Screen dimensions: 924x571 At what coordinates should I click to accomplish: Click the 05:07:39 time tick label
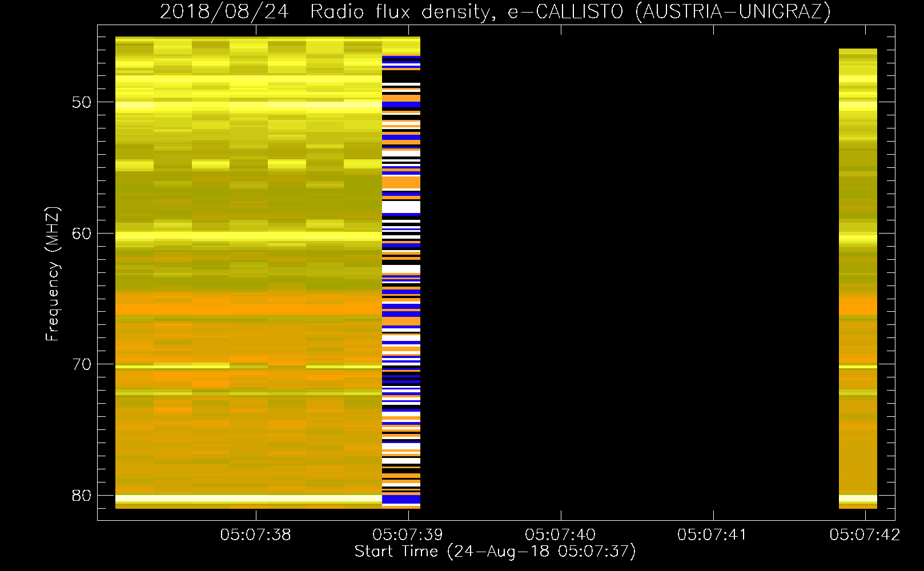click(x=408, y=535)
